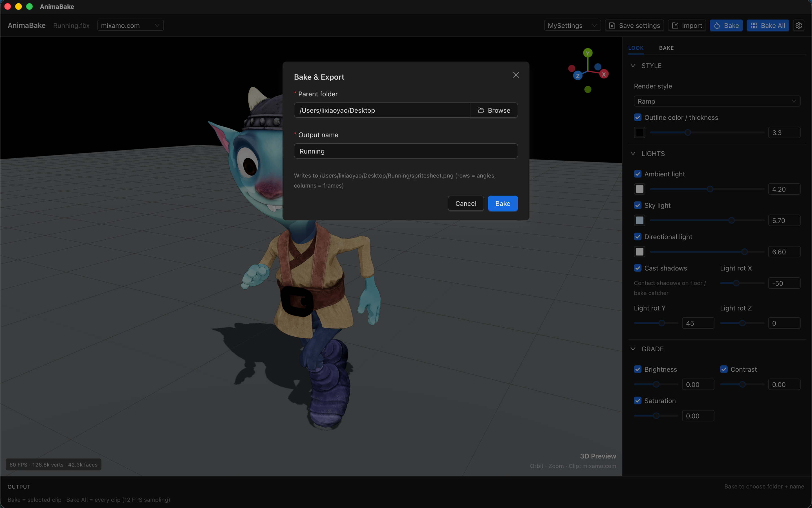
Task: Click the Z axis gizmo handle
Action: point(577,76)
